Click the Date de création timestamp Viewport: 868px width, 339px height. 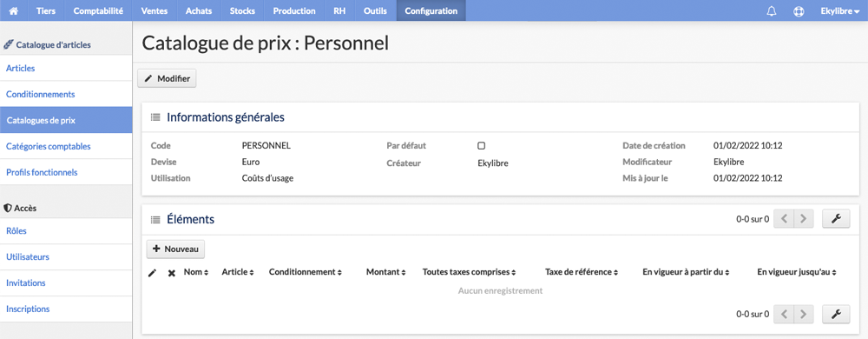tap(748, 146)
